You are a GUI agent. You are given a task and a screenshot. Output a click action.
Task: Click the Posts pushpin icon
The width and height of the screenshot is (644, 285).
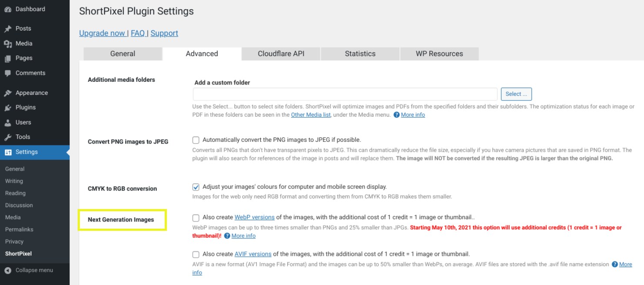(8, 29)
